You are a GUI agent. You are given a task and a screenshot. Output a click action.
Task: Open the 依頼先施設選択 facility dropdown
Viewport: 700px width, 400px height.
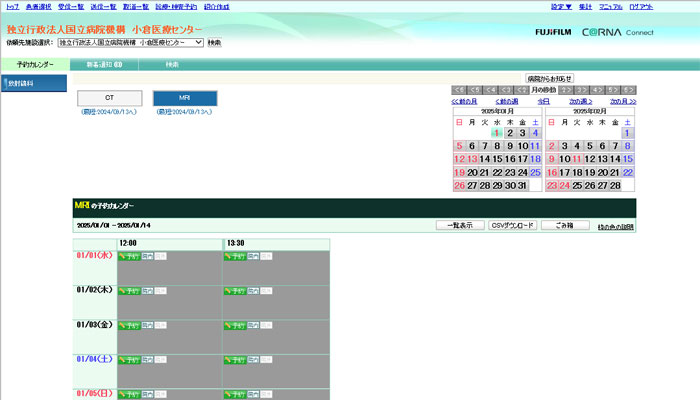pyautogui.click(x=131, y=42)
